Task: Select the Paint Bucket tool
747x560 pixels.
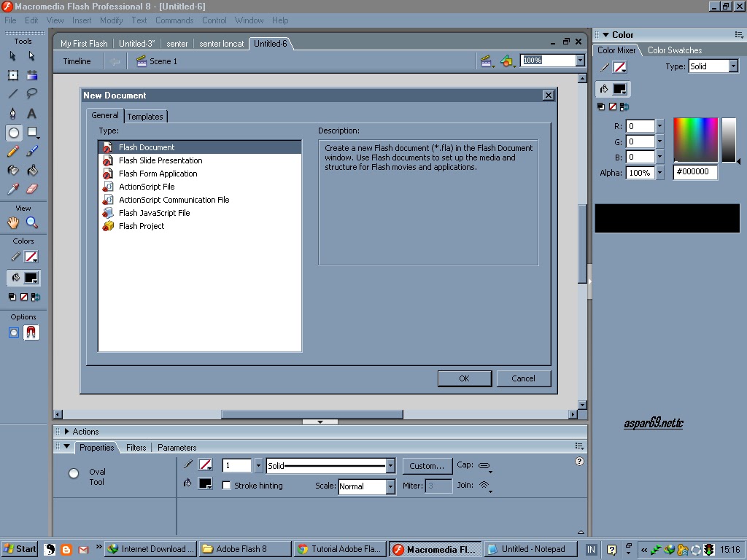Action: pyautogui.click(x=32, y=170)
